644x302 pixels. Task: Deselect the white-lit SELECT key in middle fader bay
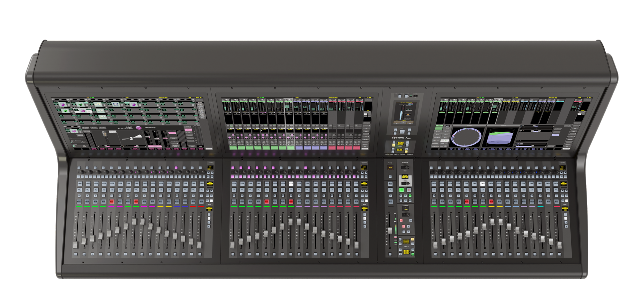pos(291,184)
